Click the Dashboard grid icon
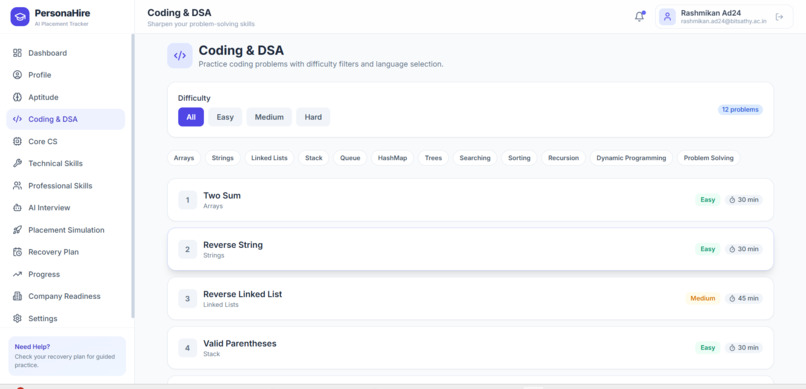 [x=17, y=53]
